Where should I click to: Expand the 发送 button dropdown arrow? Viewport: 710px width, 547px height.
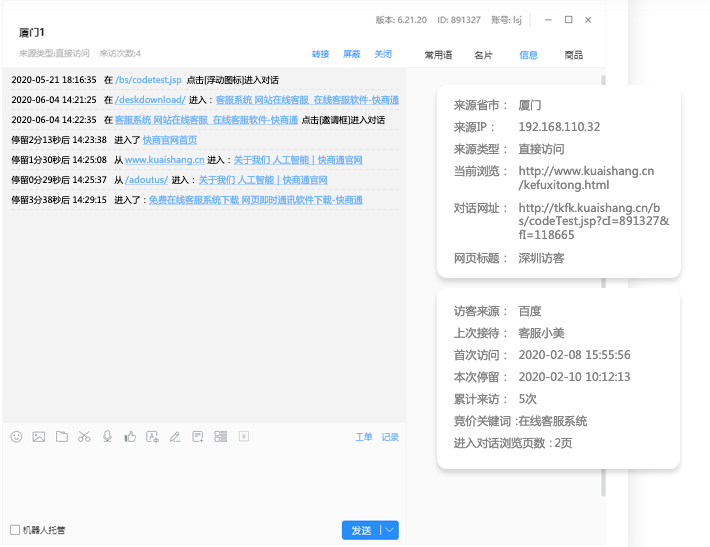390,530
